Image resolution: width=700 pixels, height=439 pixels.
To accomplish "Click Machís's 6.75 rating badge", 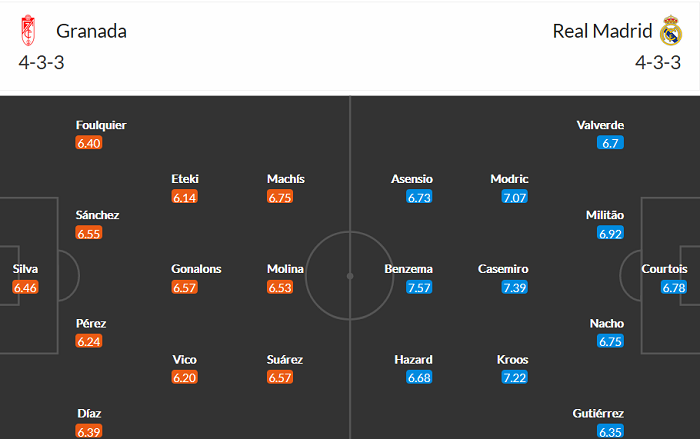I will [281, 198].
